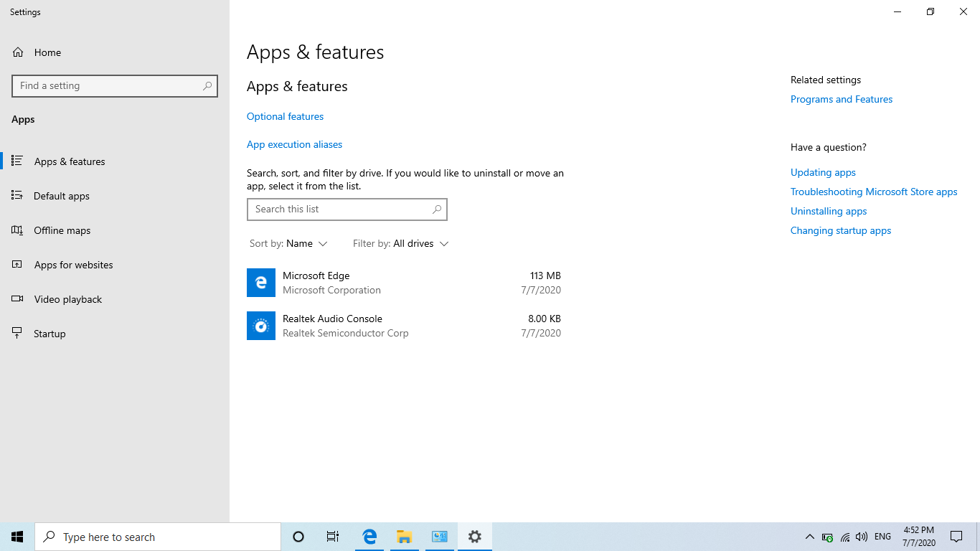Click Microsoft Corporation publisher text
The image size is (980, 551).
pyautogui.click(x=331, y=290)
